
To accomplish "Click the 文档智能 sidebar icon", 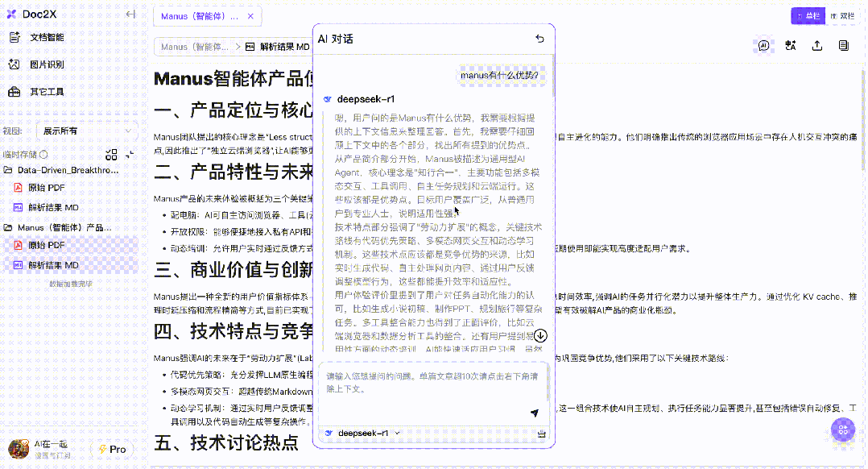I will coord(14,38).
